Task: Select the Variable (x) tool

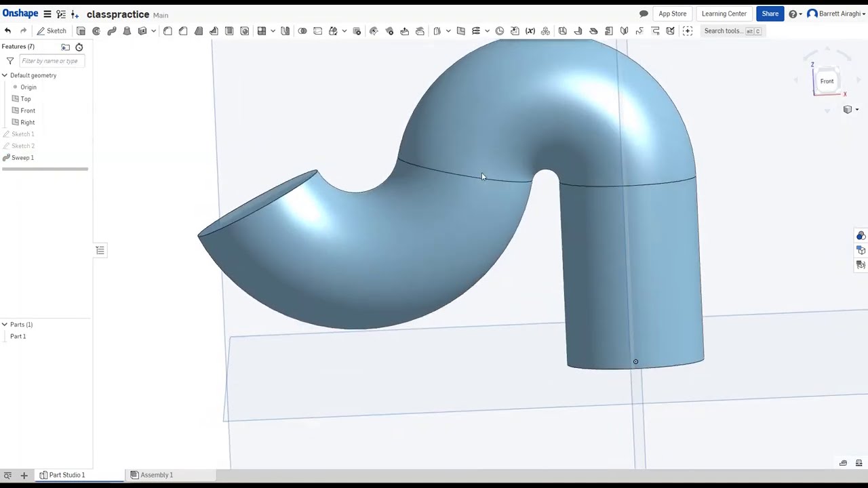Action: tap(530, 31)
